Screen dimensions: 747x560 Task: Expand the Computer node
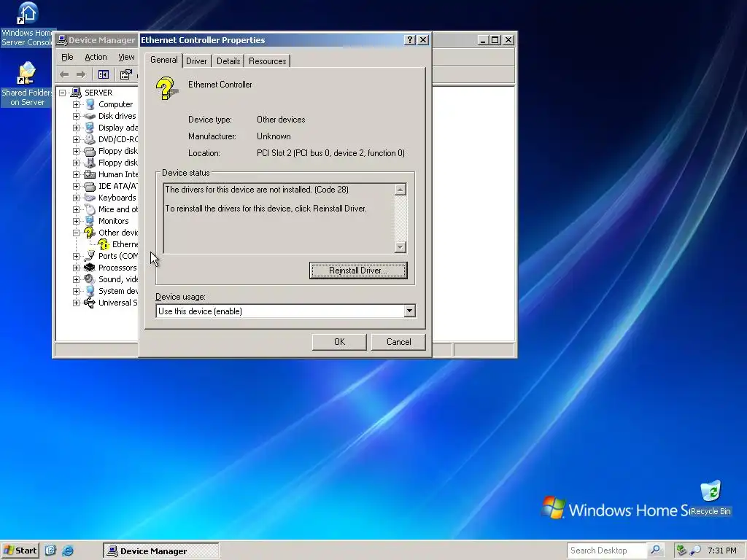pos(76,104)
